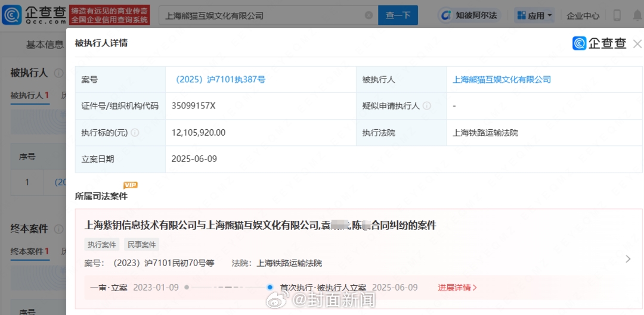Select the 民事案件 tag
This screenshot has height=315, width=644.
coord(141,245)
